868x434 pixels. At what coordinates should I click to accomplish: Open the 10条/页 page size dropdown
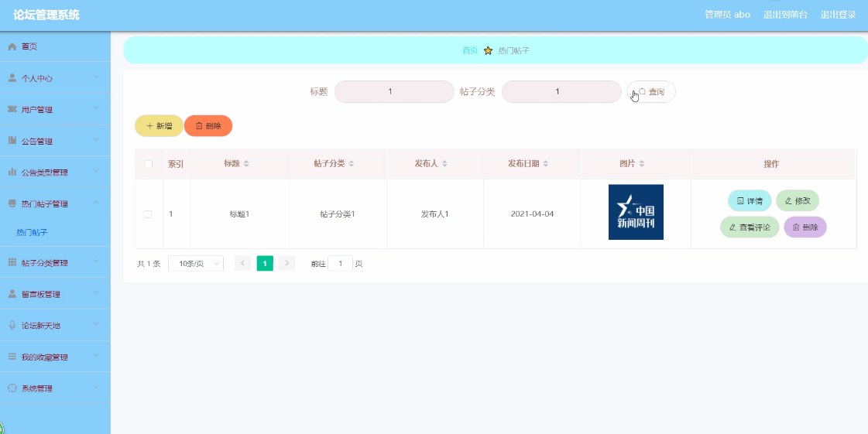point(196,264)
